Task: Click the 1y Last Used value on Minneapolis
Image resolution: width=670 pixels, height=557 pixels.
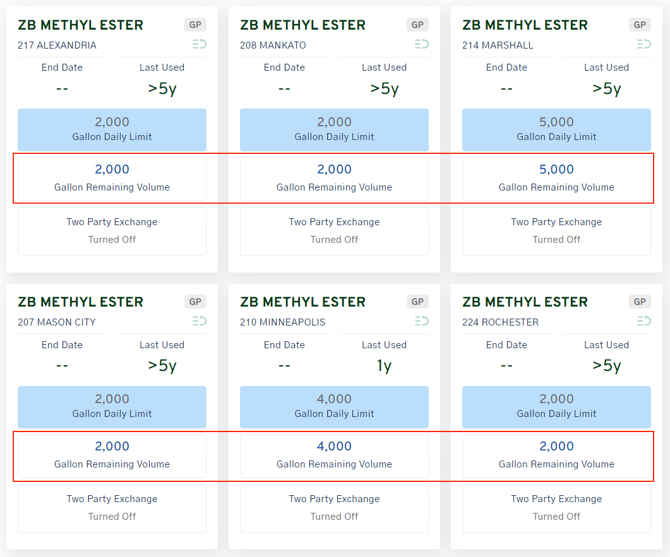Action: coord(384,365)
